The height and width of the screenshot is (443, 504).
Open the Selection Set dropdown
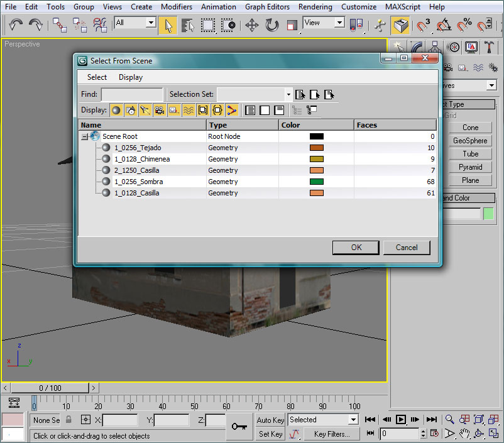click(288, 94)
